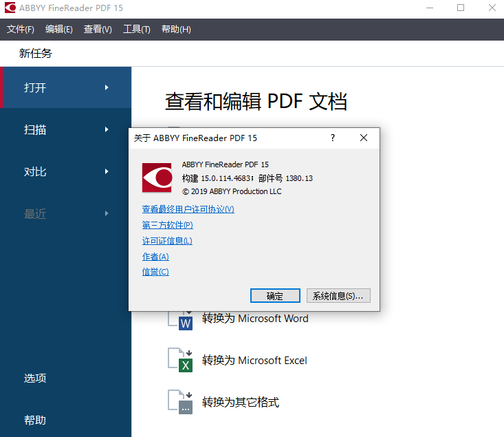The width and height of the screenshot is (504, 437).
Task: Click the 查看和编辑 PDF 文档 heading
Action: point(256,101)
